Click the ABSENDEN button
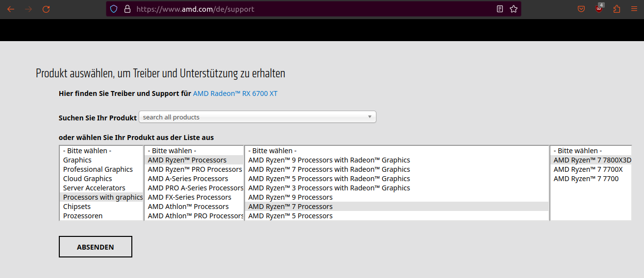 coord(96,247)
